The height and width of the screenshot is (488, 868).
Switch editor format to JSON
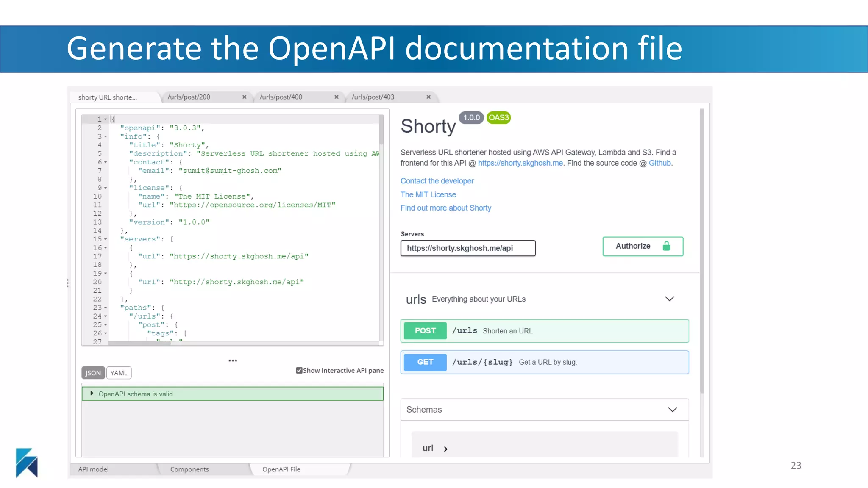93,373
